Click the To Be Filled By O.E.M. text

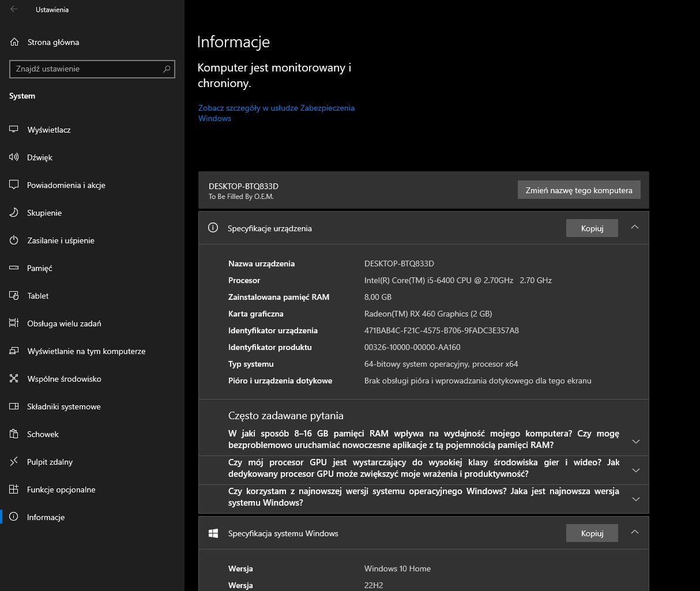[241, 197]
